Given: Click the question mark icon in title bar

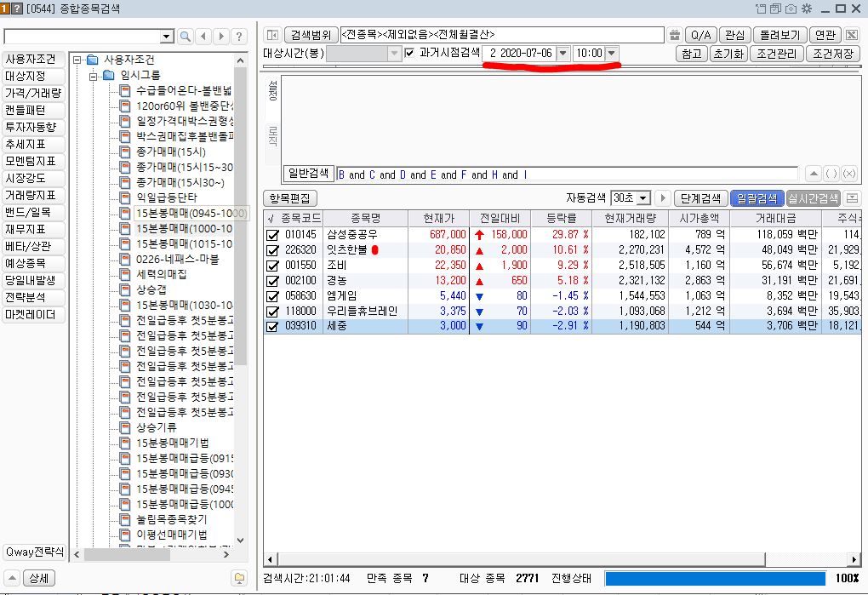Looking at the screenshot, I should coord(18,9).
